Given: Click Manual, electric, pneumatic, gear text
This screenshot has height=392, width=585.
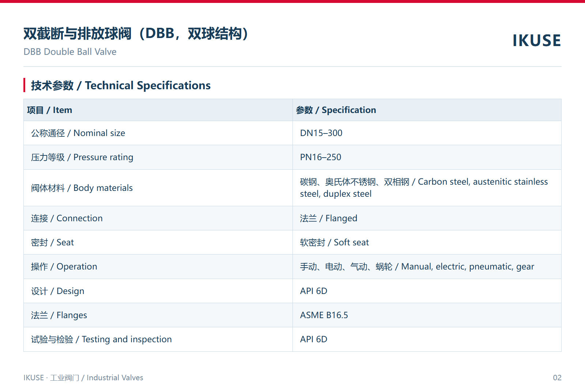Looking at the screenshot, I should [468, 267].
